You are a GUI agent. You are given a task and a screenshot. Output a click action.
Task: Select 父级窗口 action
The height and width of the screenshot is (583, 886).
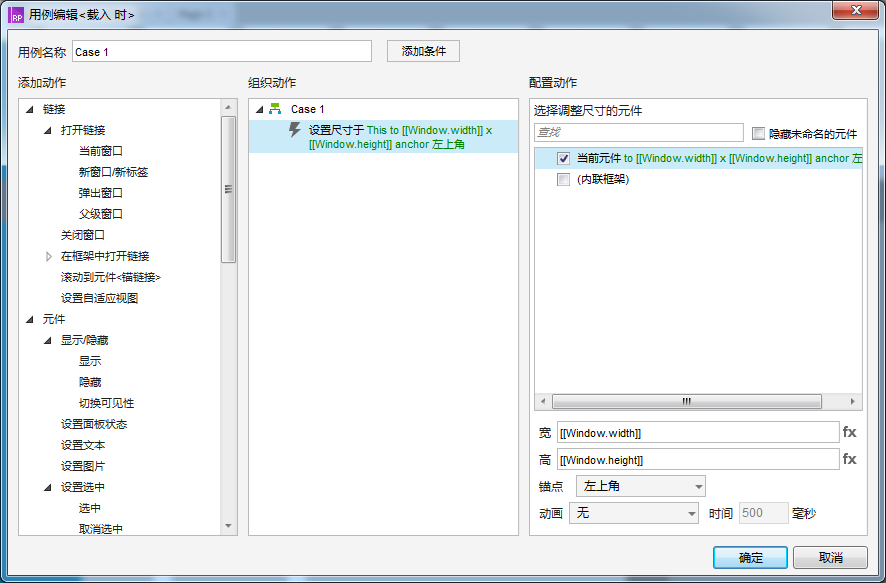101,214
